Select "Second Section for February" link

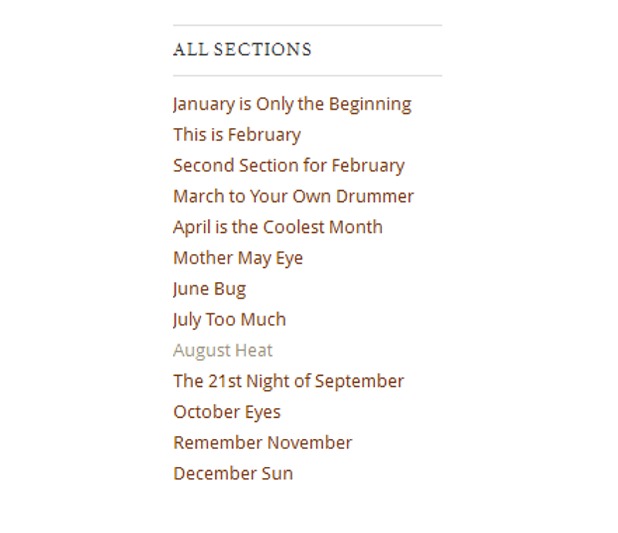[288, 166]
